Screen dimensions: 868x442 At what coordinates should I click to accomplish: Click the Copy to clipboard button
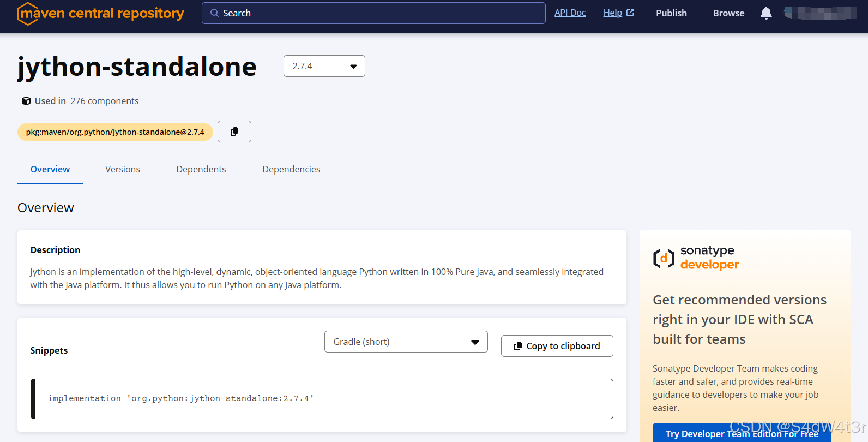point(557,346)
